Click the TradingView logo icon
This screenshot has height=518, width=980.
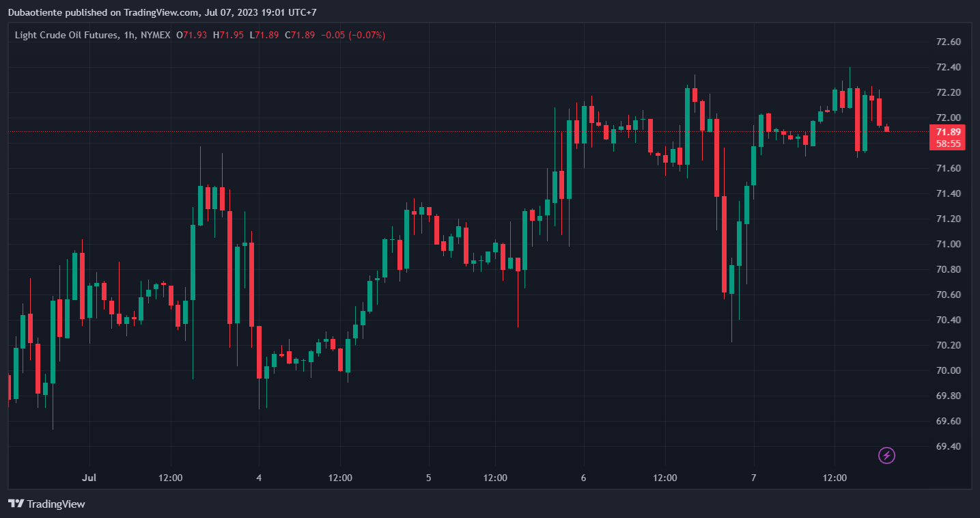tap(16, 504)
